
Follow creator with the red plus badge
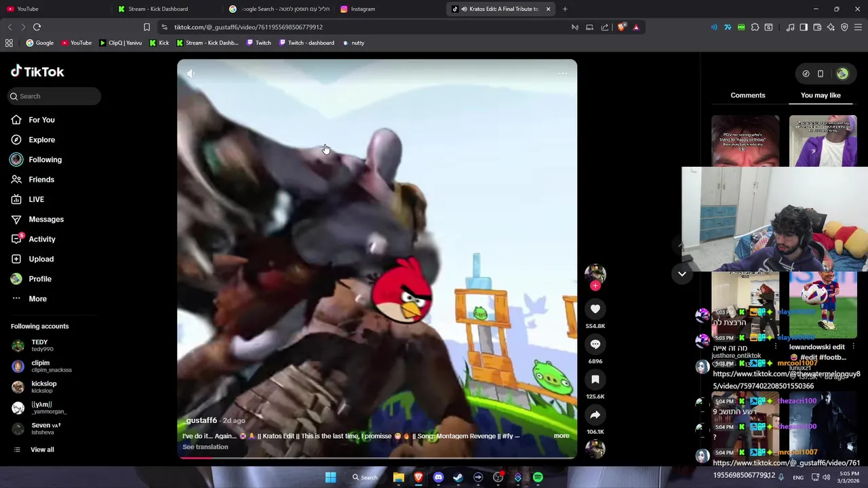595,286
